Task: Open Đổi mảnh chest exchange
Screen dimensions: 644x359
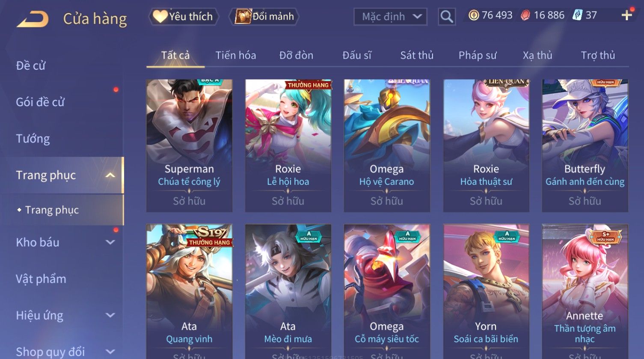Action: (264, 16)
